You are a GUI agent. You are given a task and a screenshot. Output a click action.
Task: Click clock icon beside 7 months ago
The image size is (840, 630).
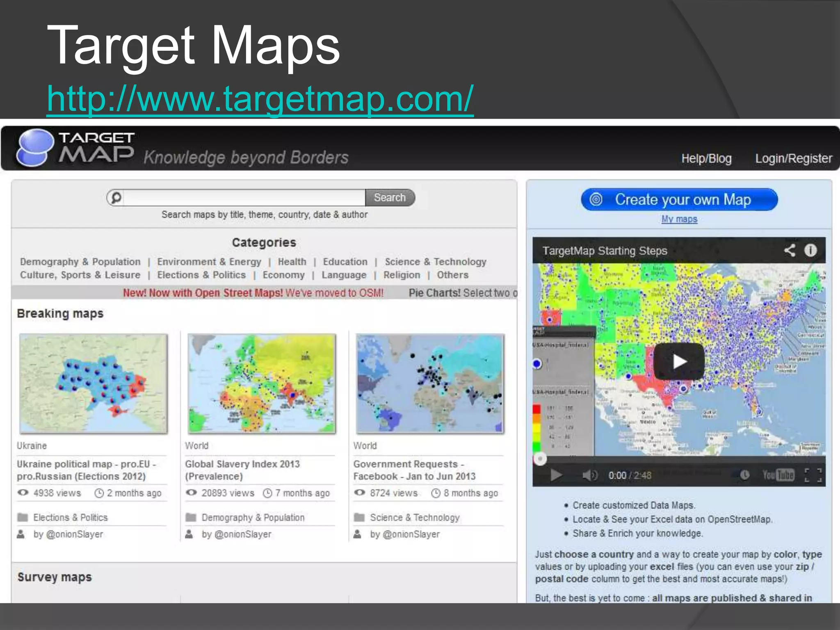pyautogui.click(x=267, y=493)
